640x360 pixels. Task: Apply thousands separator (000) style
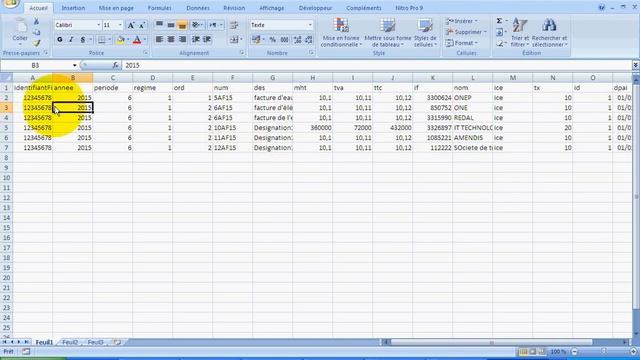(284, 39)
